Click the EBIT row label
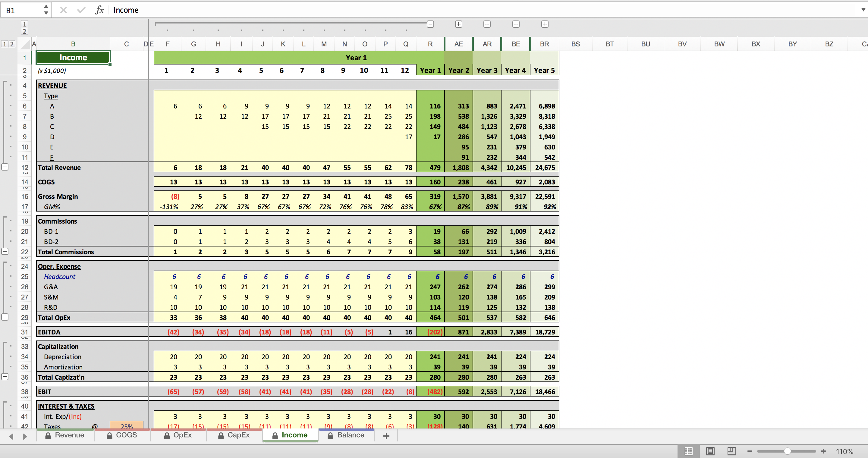This screenshot has height=458, width=868. [x=45, y=392]
